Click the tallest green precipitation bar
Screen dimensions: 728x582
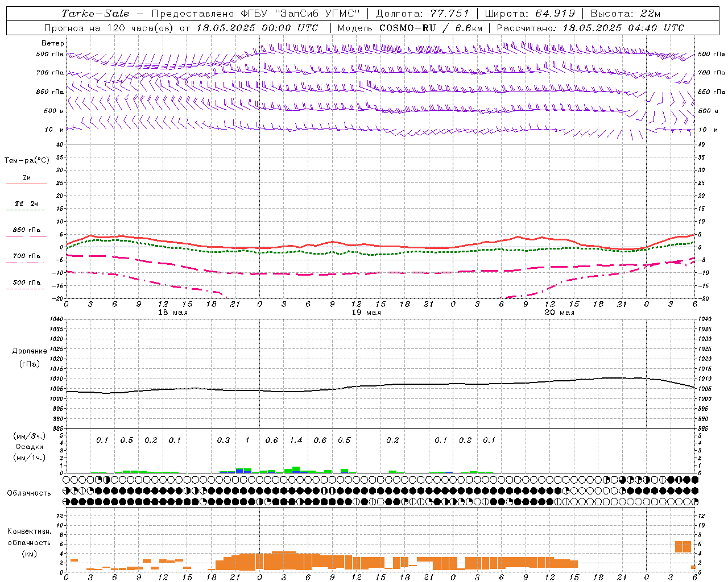click(x=296, y=469)
